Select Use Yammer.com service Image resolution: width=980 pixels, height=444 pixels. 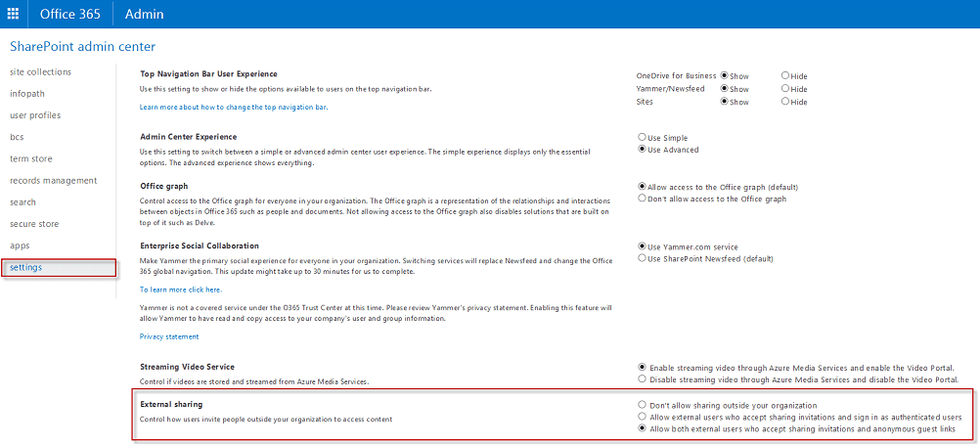[642, 246]
